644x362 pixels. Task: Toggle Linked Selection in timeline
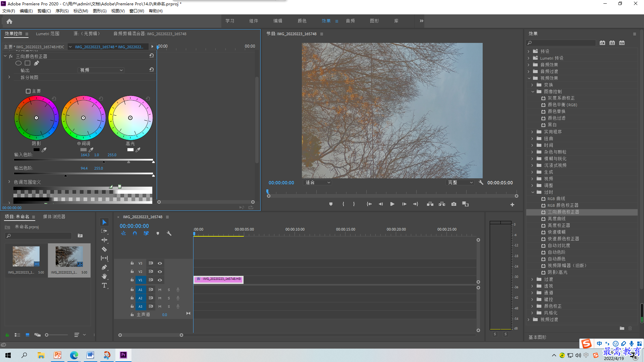(146, 233)
